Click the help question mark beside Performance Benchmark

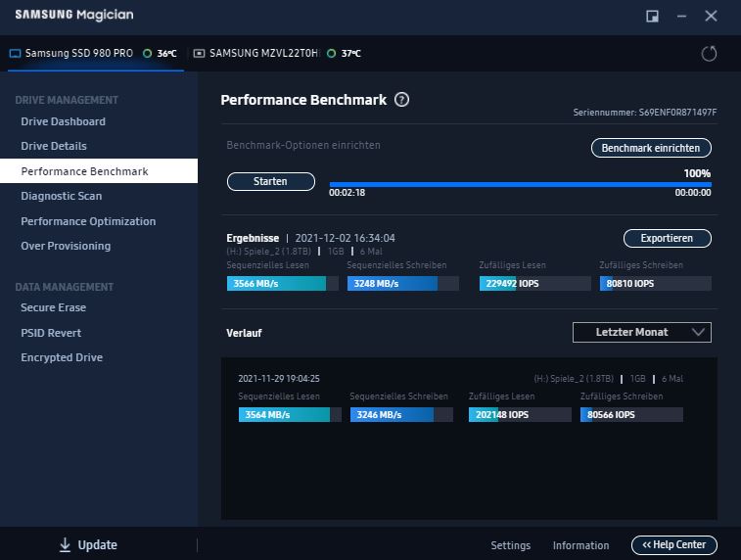coord(401,100)
